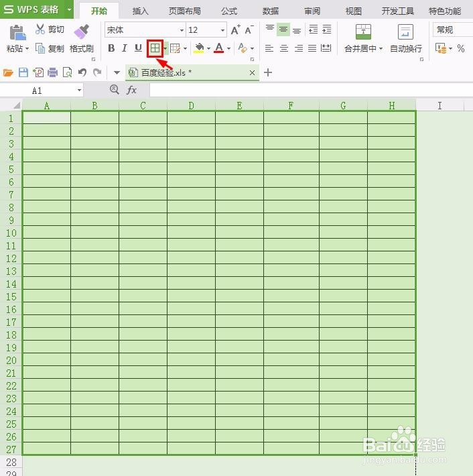Expand the draw border dropdown arrow
Viewport: 473px width, 476px height.
185,48
